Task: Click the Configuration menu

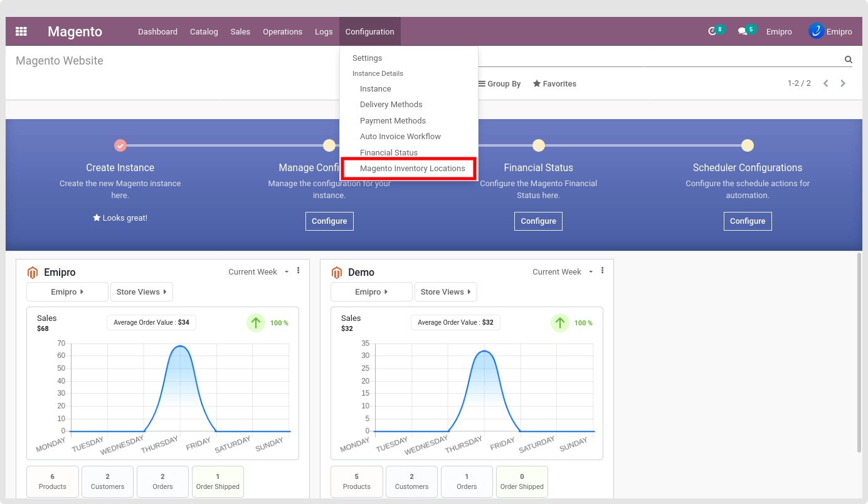Action: [370, 31]
